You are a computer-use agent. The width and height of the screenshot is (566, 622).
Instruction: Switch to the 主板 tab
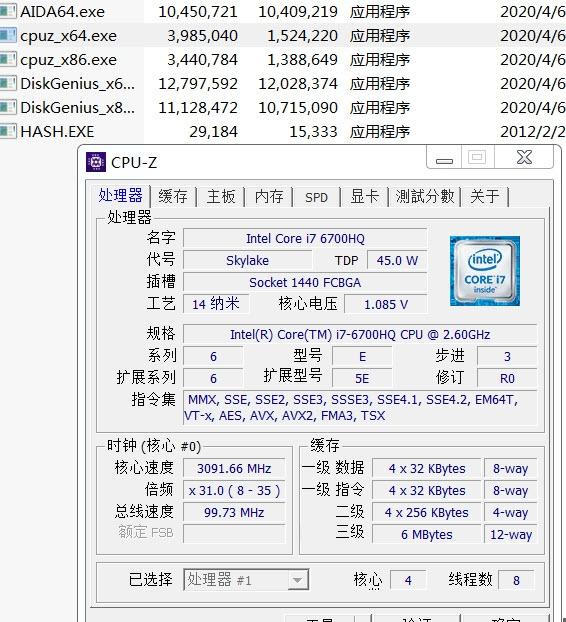[x=221, y=196]
